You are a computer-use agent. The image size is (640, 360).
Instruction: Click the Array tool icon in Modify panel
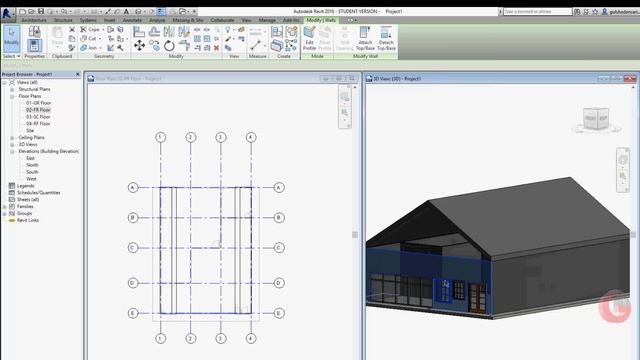197,39
